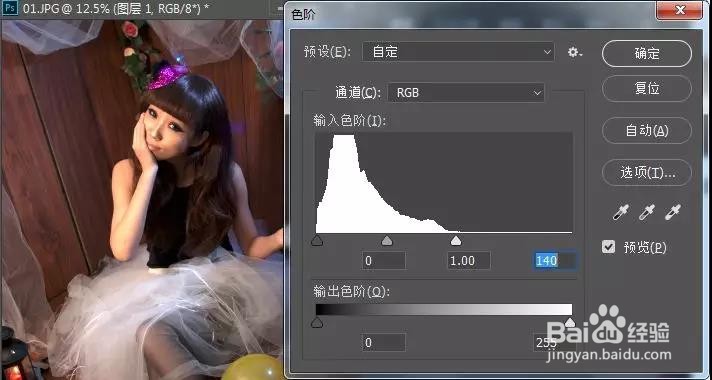
Task: Open the preset options gear menu
Action: 575,53
